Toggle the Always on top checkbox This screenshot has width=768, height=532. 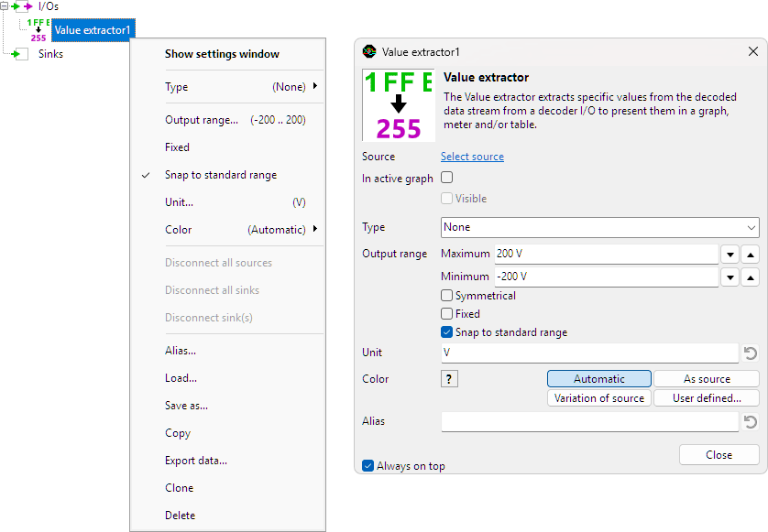[x=368, y=465]
